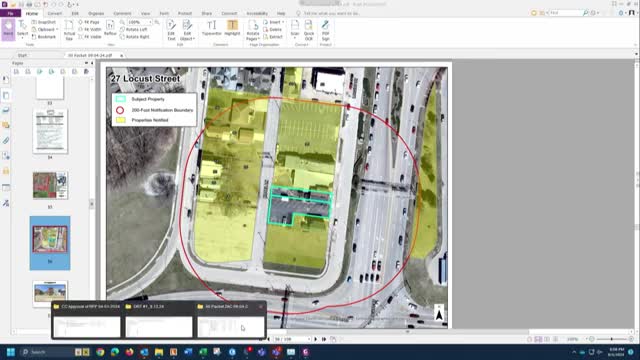
Task: Select the Edit Text tool
Action: click(171, 30)
